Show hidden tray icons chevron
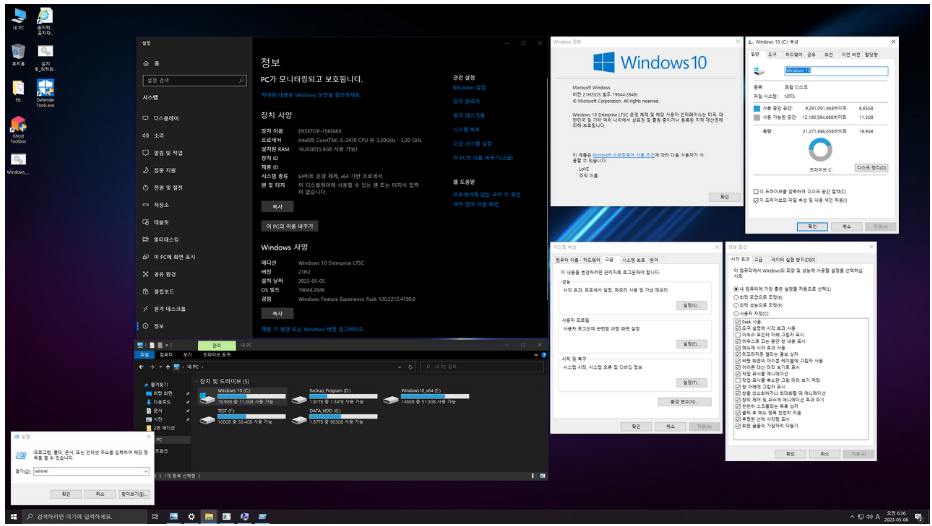Viewport: 932px width, 526px height. (x=852, y=516)
